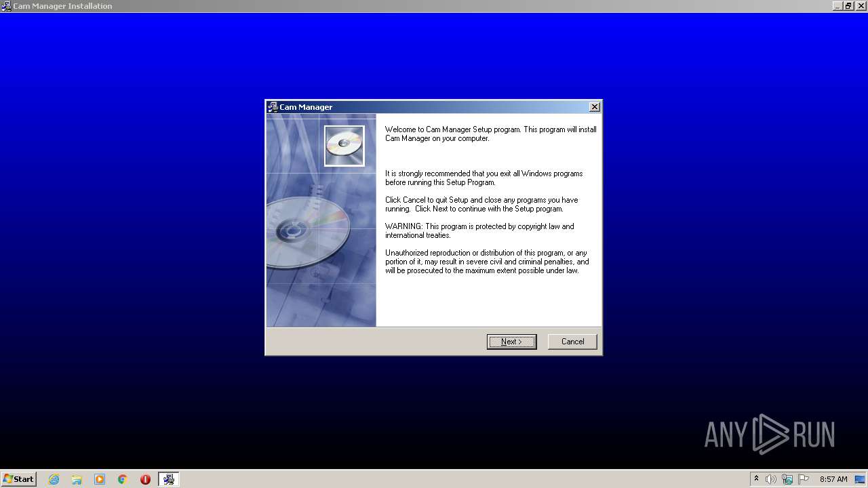
Task: Minimize the Cam Manager Installation window
Action: [x=837, y=6]
